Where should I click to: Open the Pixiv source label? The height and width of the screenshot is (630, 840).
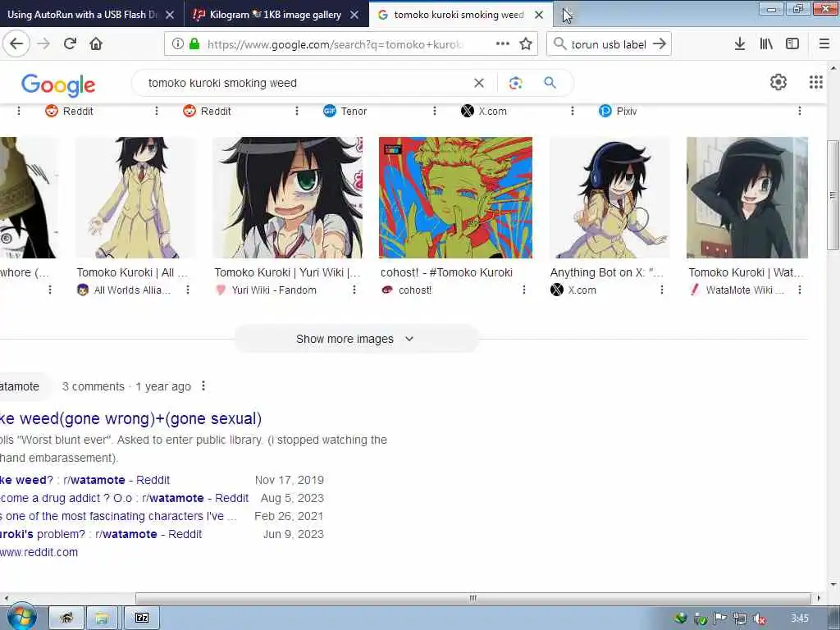[618, 111]
